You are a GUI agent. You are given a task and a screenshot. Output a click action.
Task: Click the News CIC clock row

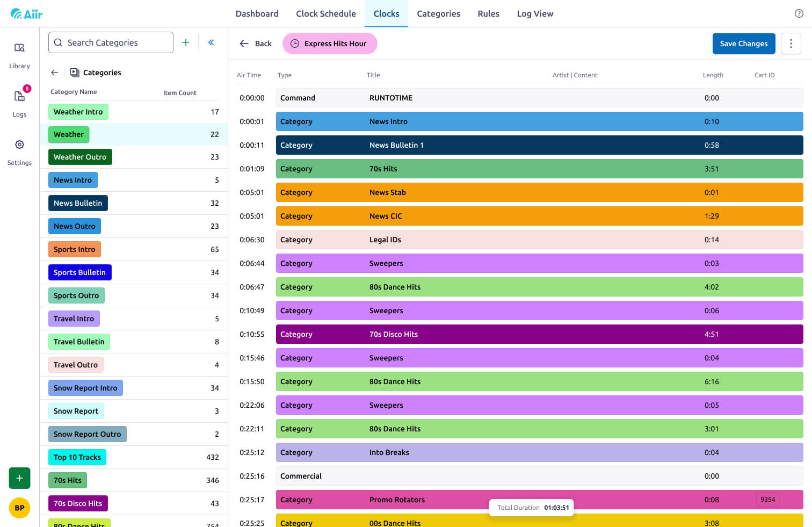point(540,216)
